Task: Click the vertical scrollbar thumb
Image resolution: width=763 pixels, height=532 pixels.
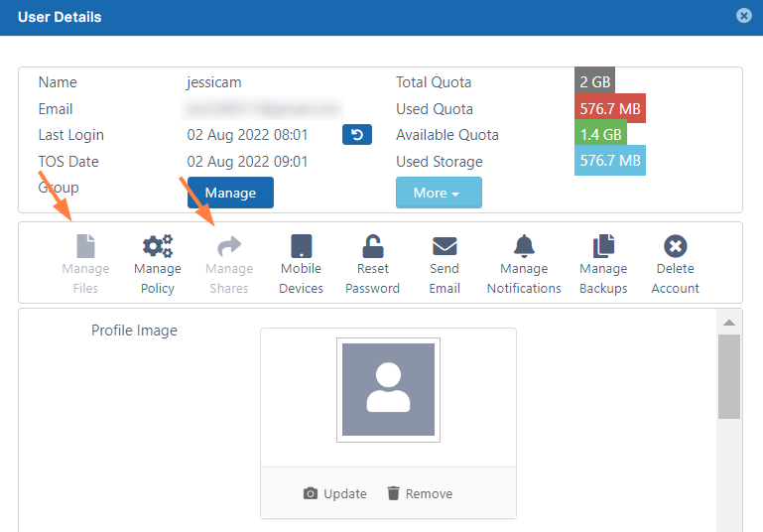Action: pos(729,375)
